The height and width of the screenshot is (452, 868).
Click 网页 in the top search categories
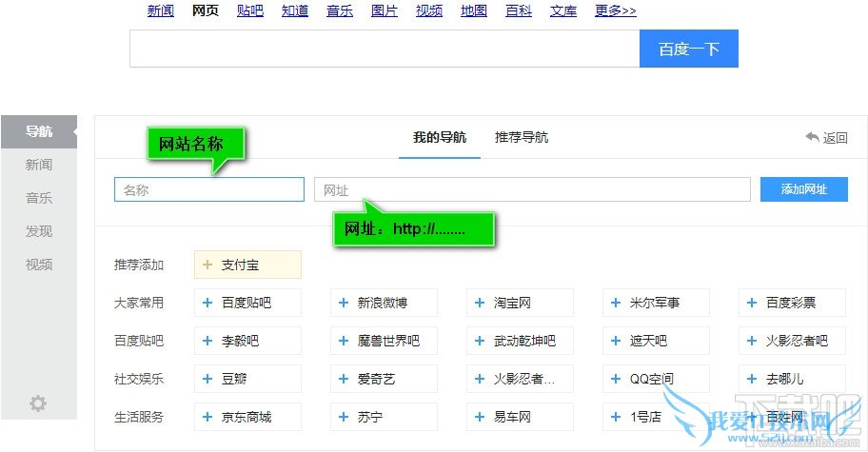(206, 10)
